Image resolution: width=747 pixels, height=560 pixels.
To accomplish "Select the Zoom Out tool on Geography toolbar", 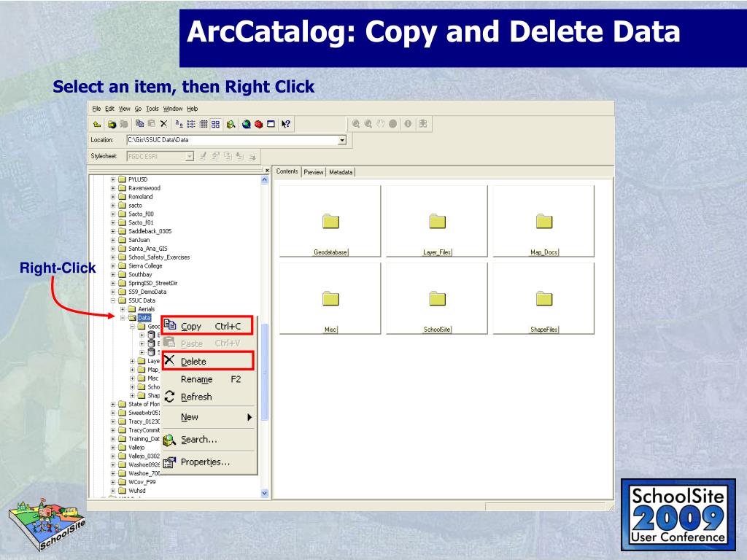I will coord(368,124).
